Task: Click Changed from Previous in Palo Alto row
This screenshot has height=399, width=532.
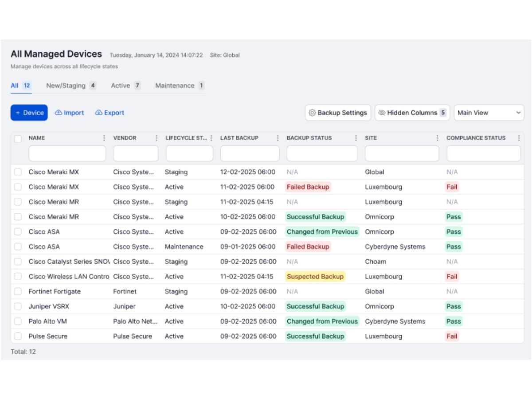Action: [x=322, y=321]
